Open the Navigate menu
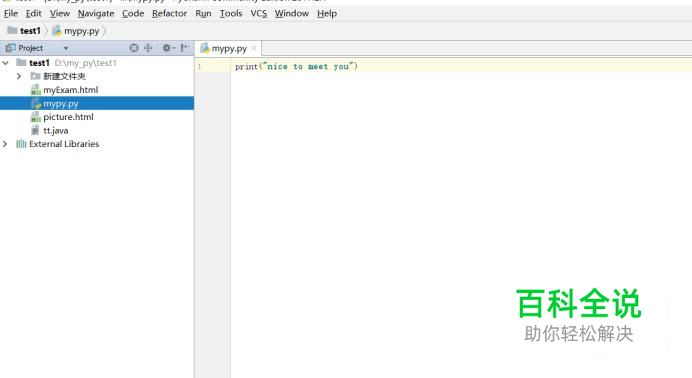This screenshot has width=692, height=378. click(96, 14)
